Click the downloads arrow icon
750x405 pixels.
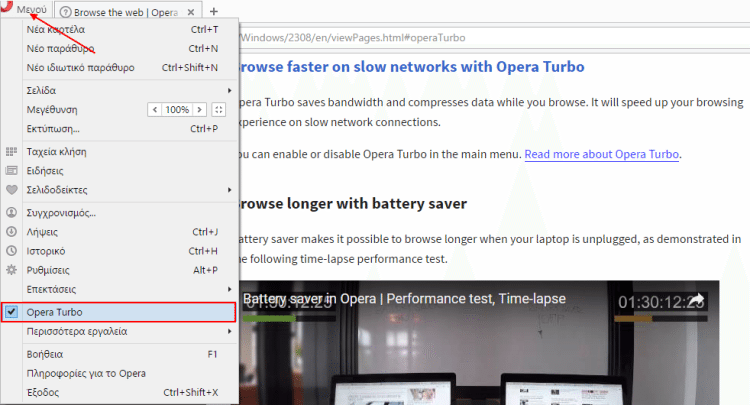pyautogui.click(x=11, y=231)
